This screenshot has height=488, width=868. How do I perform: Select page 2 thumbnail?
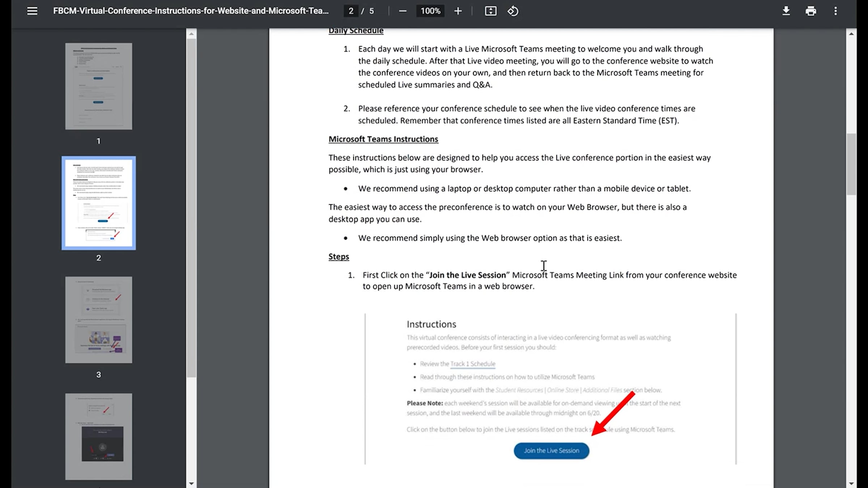98,203
